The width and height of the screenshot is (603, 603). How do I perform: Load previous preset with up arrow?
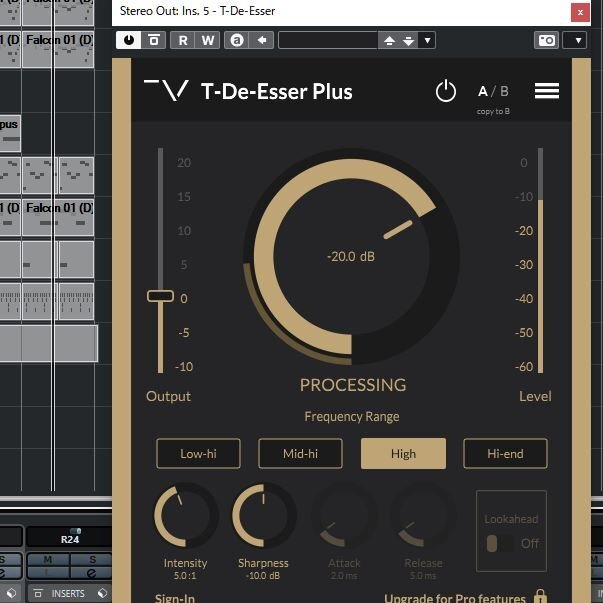click(x=389, y=40)
